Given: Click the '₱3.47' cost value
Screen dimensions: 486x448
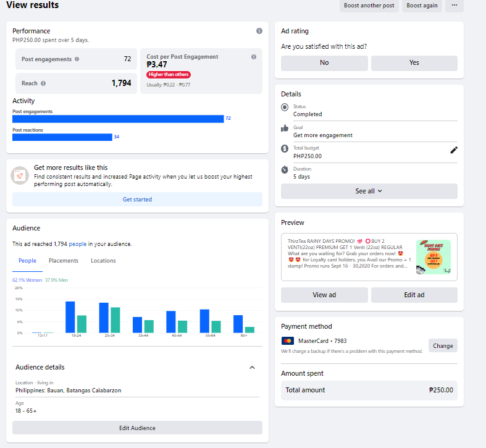Looking at the screenshot, I should click(x=157, y=64).
